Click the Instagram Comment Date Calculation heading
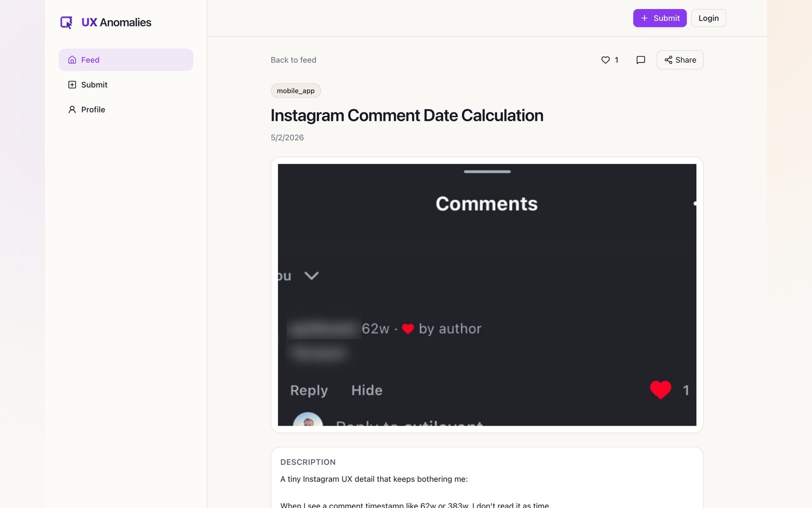Viewport: 812px width, 508px height. (x=407, y=115)
